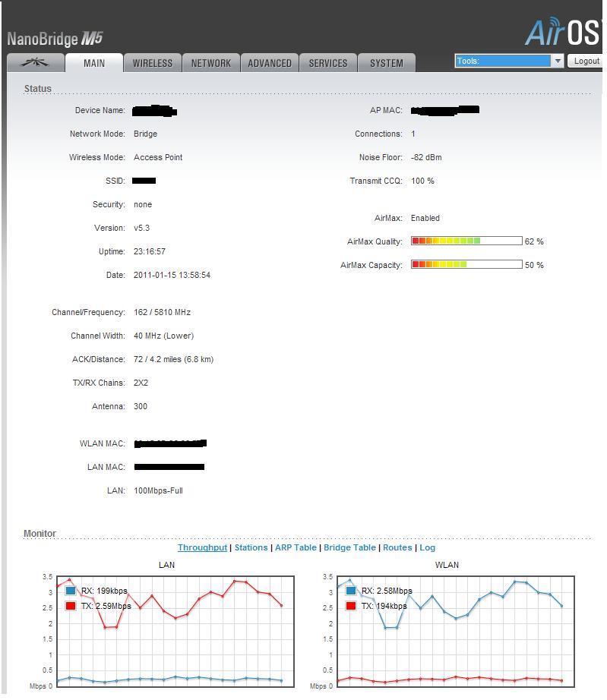This screenshot has width=607, height=700.
Task: Click the AirMax Quality progress bar
Action: (466, 241)
